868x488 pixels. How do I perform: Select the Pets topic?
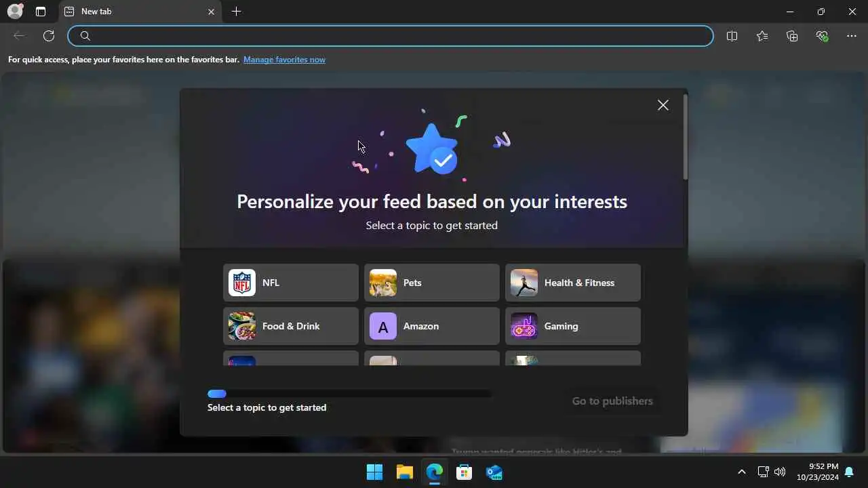pos(432,283)
